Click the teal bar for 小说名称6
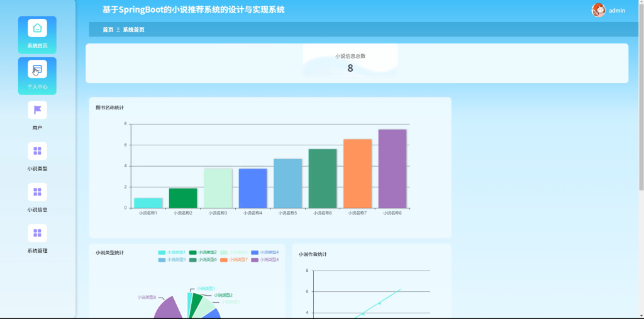The height and width of the screenshot is (319, 644). pos(323,179)
